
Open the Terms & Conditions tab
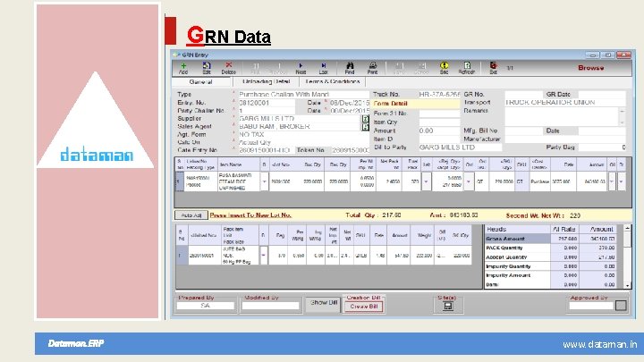point(333,81)
